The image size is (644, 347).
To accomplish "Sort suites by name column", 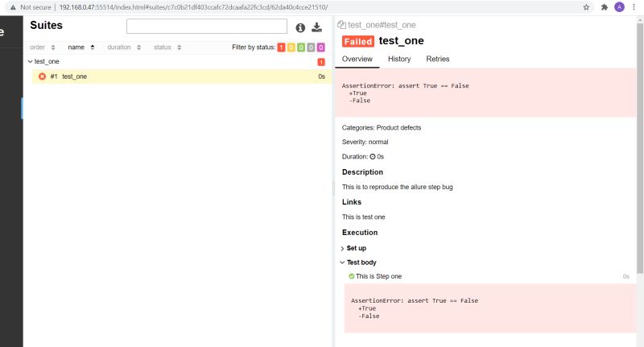I will tap(81, 48).
